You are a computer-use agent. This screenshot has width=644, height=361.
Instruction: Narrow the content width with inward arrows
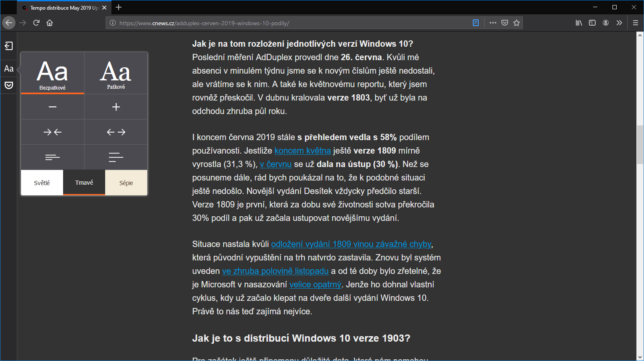click(x=53, y=132)
